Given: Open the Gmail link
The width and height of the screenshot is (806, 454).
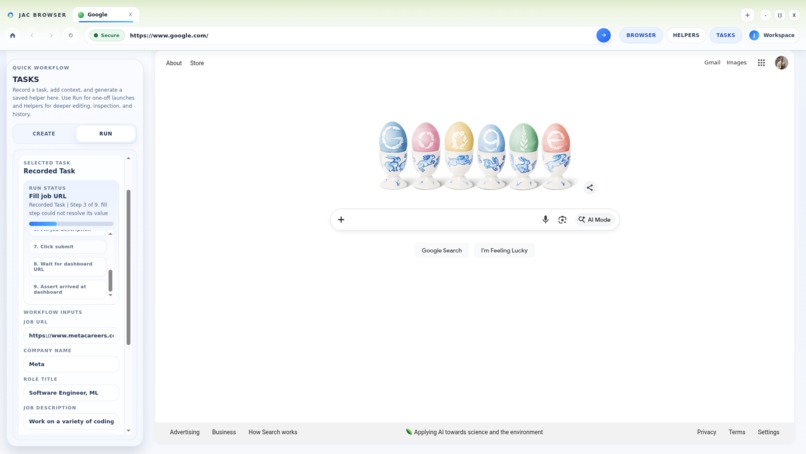Looking at the screenshot, I should pyautogui.click(x=712, y=63).
